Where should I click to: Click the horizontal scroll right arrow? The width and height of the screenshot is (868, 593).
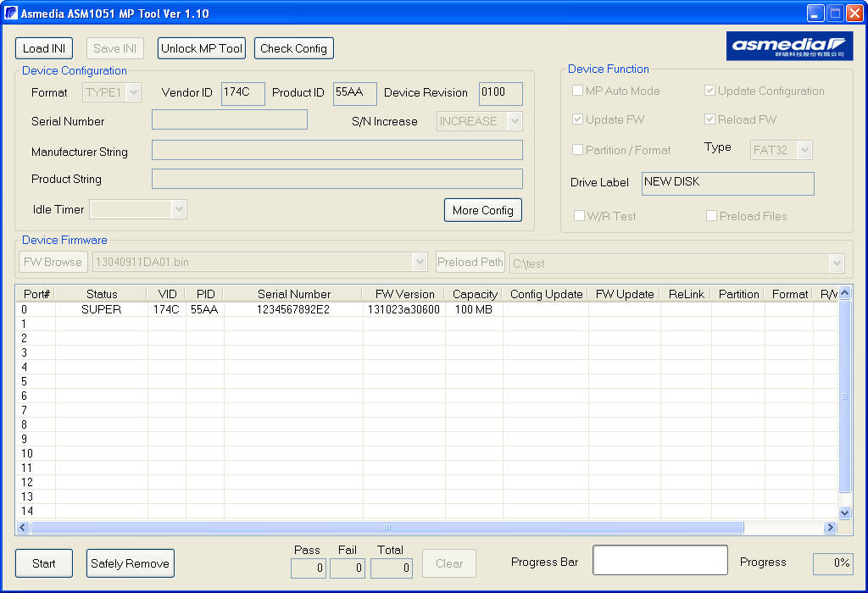[x=830, y=527]
